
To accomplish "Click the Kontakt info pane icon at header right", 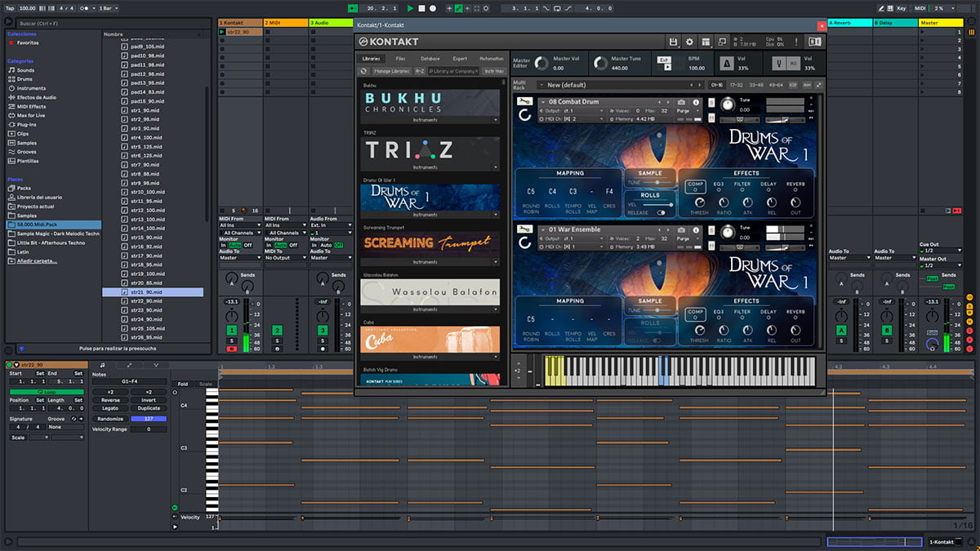I will point(814,42).
